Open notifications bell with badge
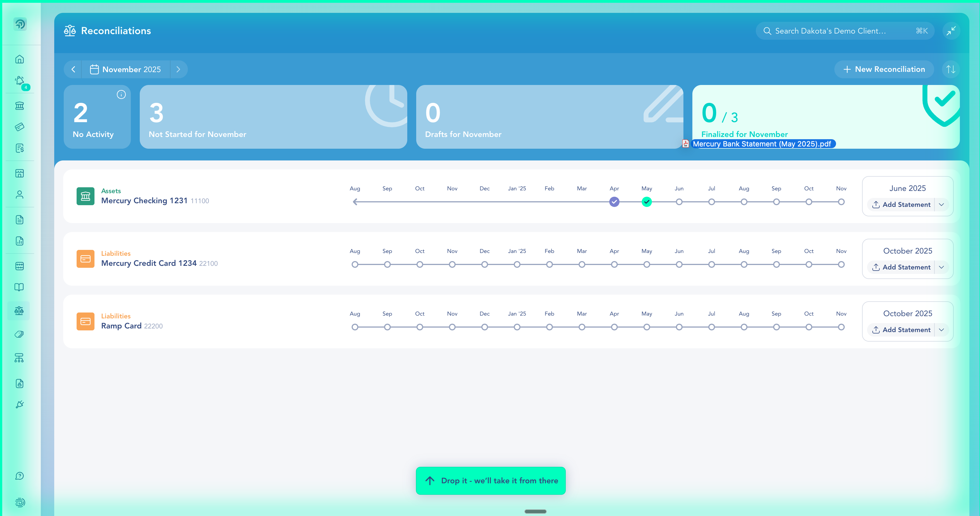The image size is (980, 516). [20, 81]
